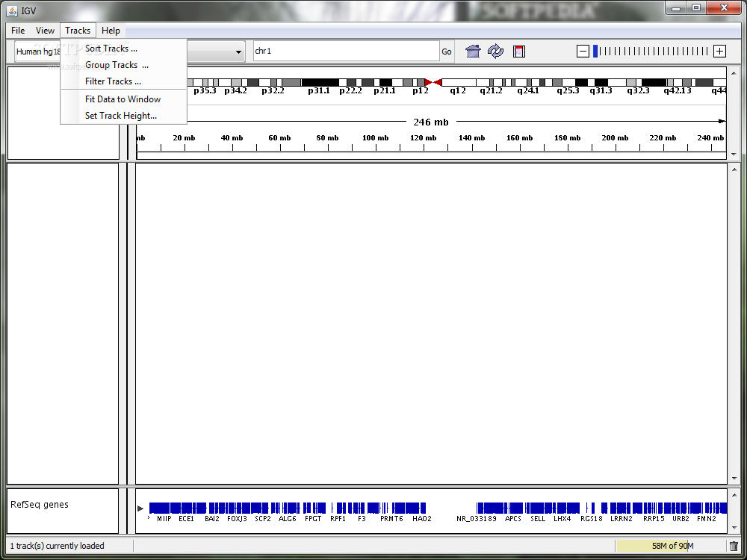Screen dimensions: 747x560
Task: Choose Sort Tracks... from the menu
Action: click(x=123, y=49)
